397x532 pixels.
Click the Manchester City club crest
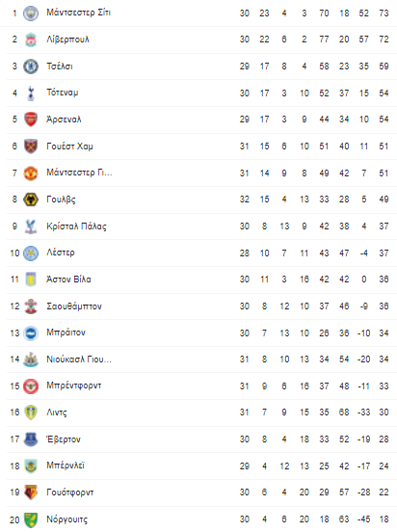tap(31, 13)
